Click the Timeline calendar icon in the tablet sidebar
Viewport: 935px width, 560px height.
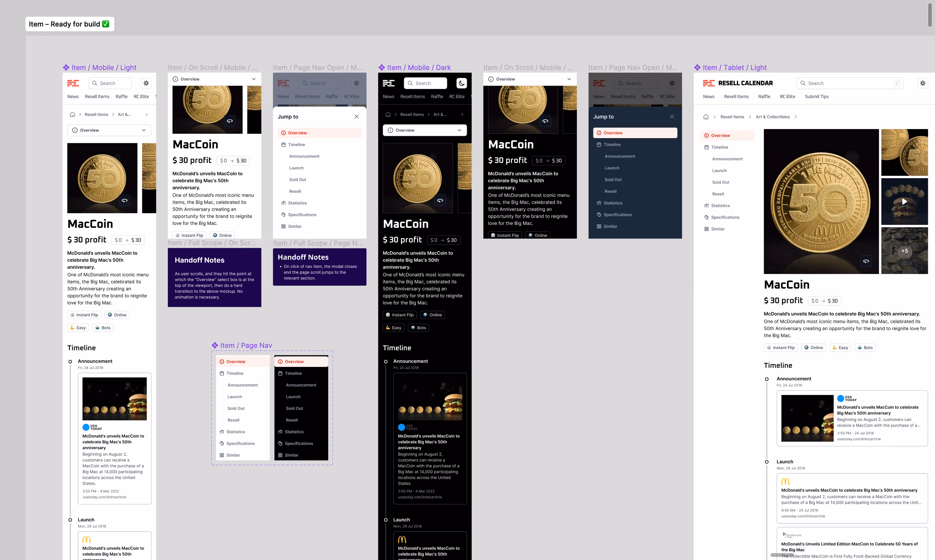(707, 147)
